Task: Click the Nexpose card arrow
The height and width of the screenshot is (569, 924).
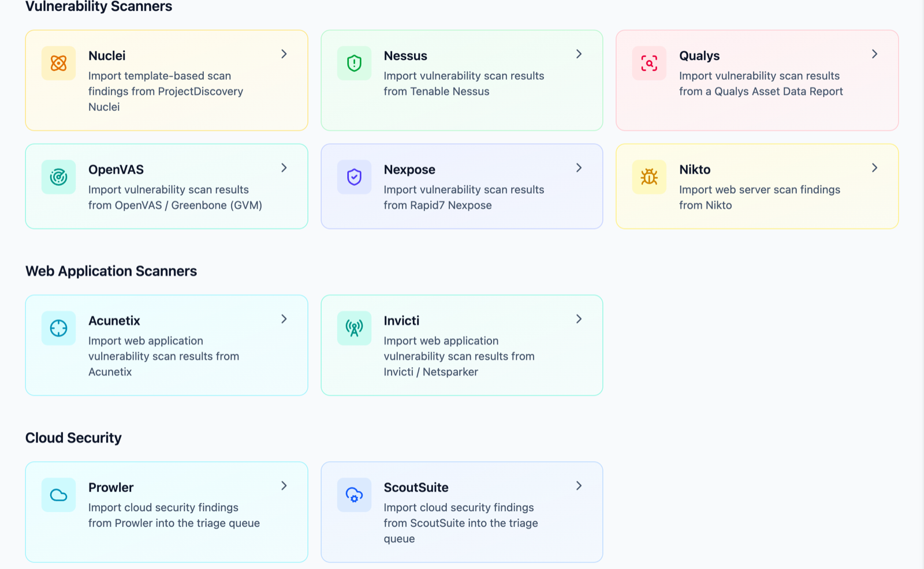Action: pos(579,167)
